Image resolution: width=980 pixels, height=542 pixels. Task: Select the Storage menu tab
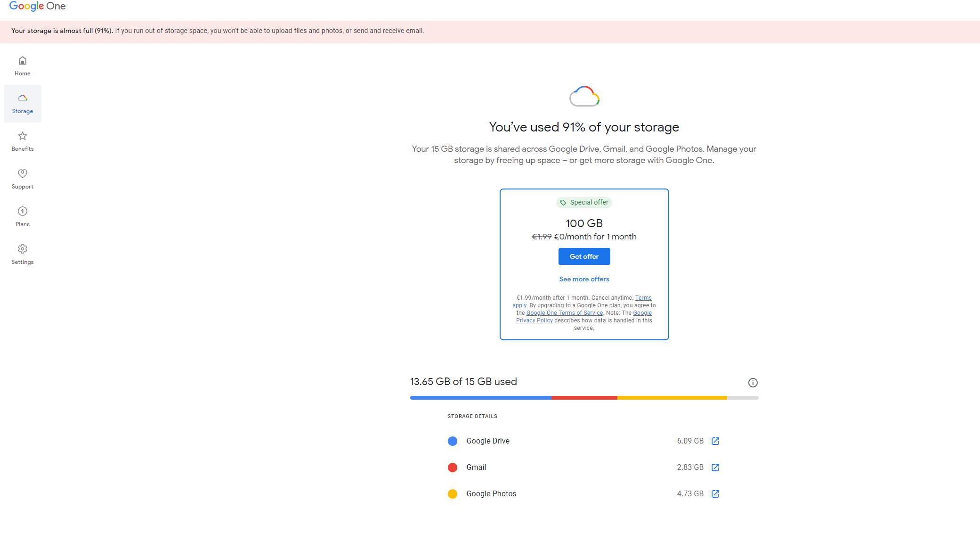pos(22,104)
